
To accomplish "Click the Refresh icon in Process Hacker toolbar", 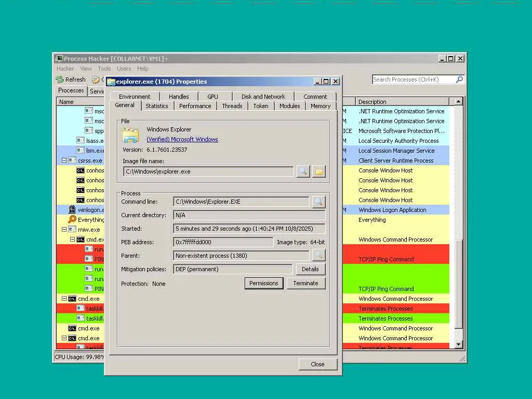I will click(60, 79).
